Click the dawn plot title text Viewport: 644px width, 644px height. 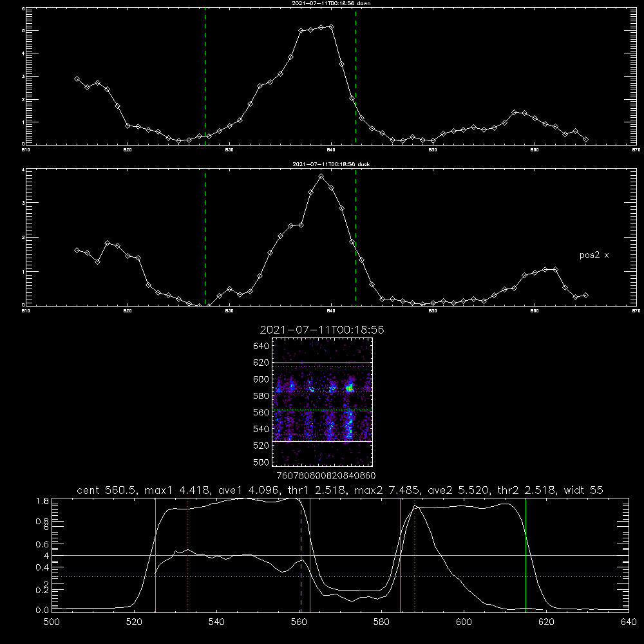click(331, 3)
